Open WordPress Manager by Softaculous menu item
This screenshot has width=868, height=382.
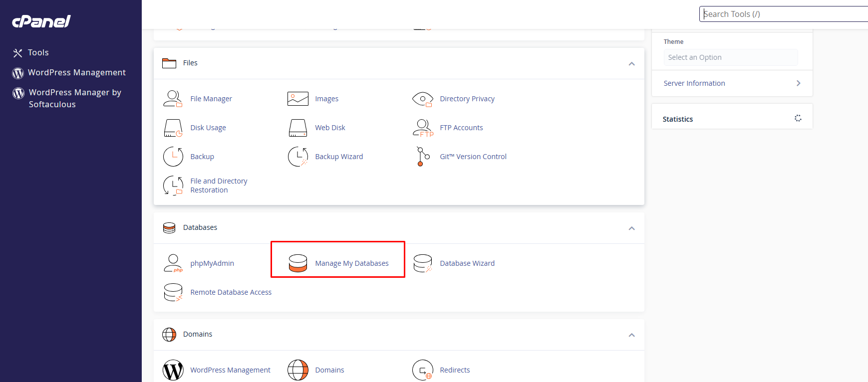coord(75,98)
